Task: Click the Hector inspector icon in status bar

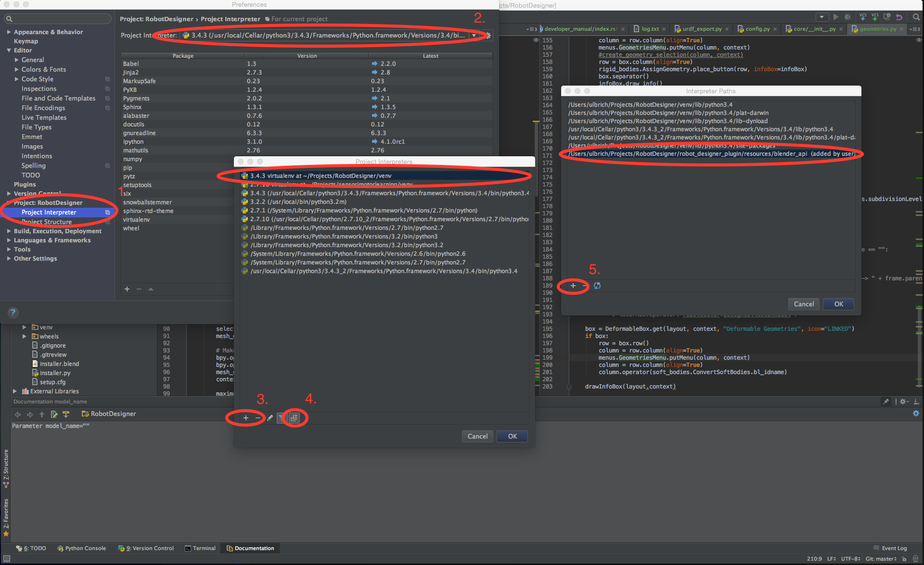Action: pos(916,559)
